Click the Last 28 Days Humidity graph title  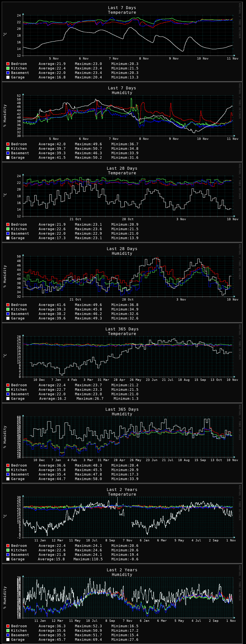click(122, 251)
